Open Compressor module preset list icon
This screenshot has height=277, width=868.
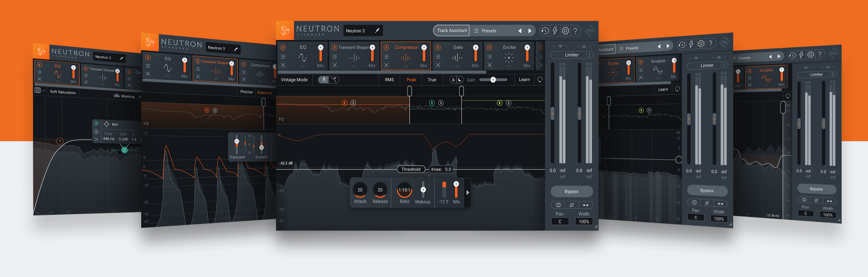click(x=386, y=56)
